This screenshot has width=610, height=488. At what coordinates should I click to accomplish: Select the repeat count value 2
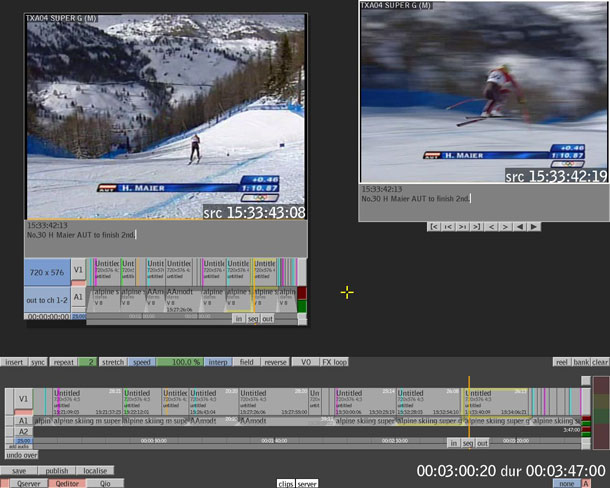point(88,362)
